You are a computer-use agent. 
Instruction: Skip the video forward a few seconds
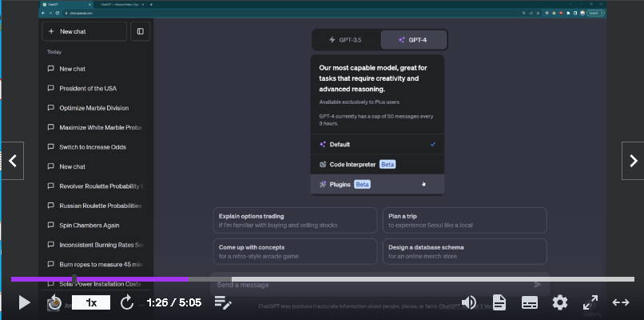click(x=126, y=302)
